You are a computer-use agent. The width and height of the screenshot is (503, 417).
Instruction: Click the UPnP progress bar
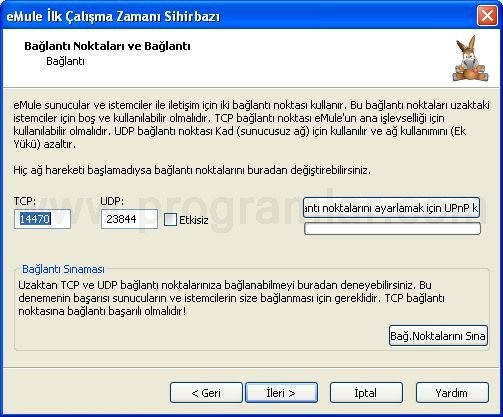click(392, 229)
